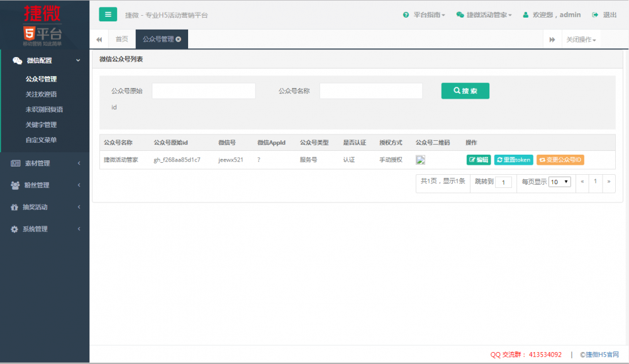Screen dimensions: 629x364
Task: Click the double-arrow tab scroll icon on right
Action: [553, 38]
